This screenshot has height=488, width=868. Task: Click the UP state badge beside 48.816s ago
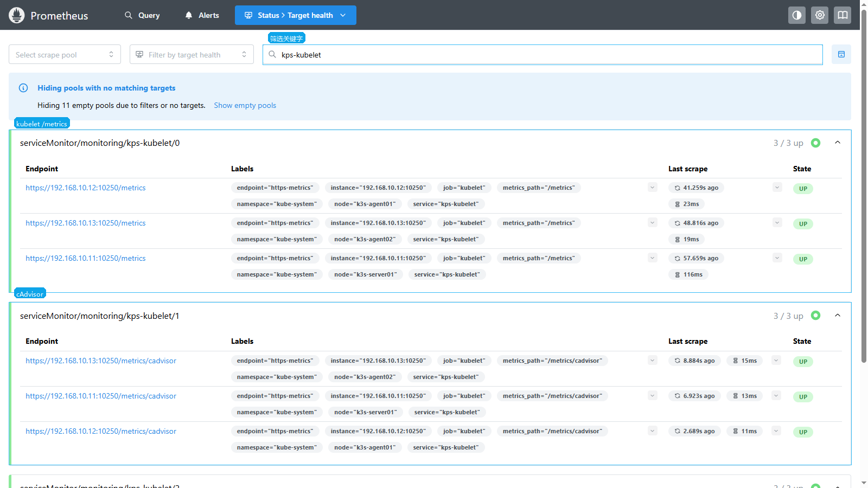point(803,224)
